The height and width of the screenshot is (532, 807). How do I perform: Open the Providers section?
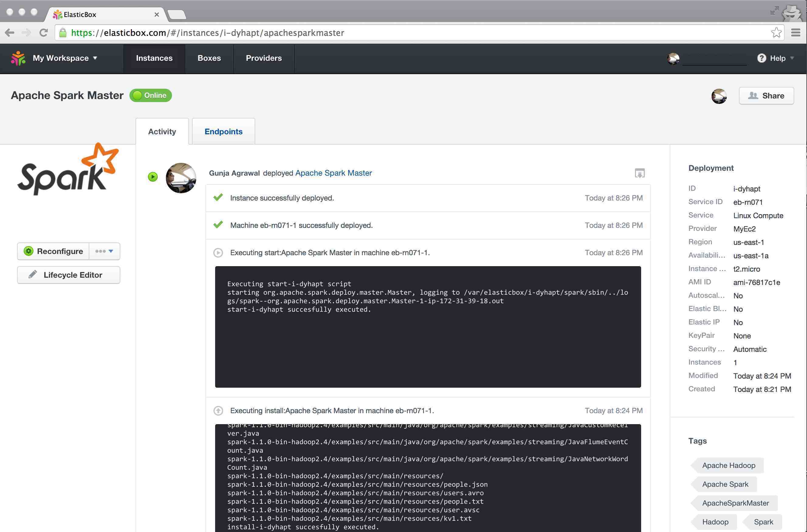(263, 58)
